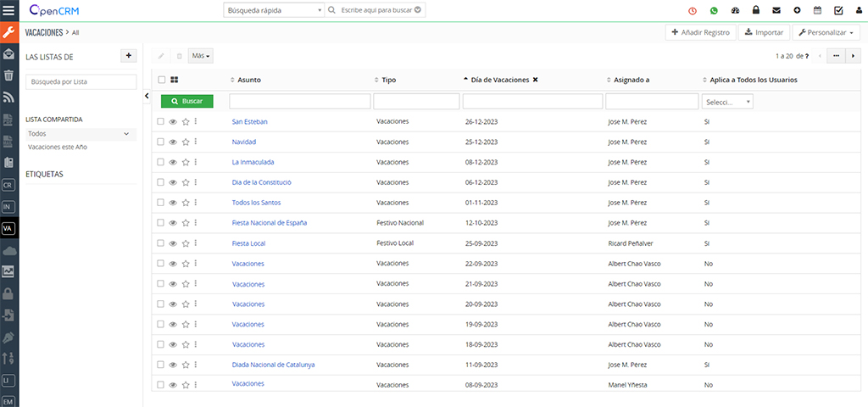Check the box for San Esteban row
This screenshot has height=407, width=868.
point(160,121)
